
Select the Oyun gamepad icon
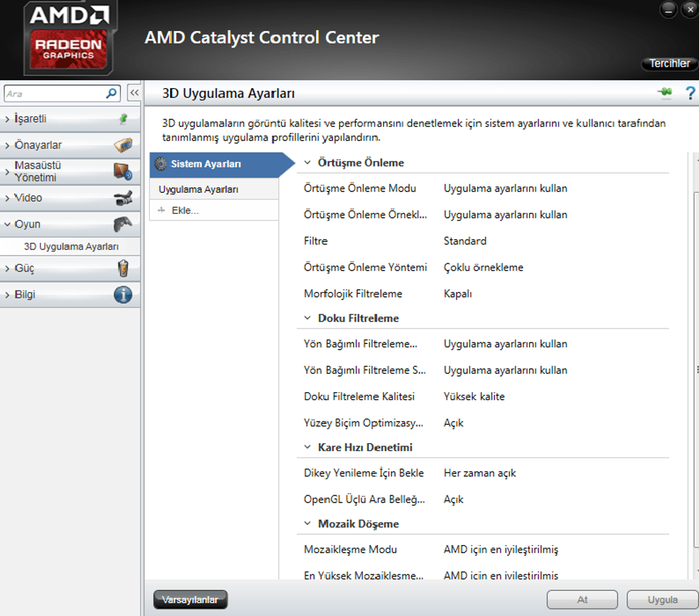[123, 224]
